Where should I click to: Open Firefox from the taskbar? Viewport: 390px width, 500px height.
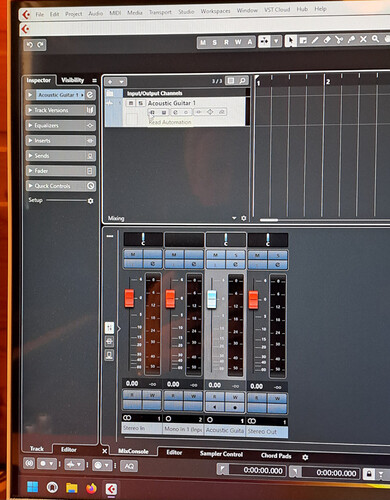(91, 488)
